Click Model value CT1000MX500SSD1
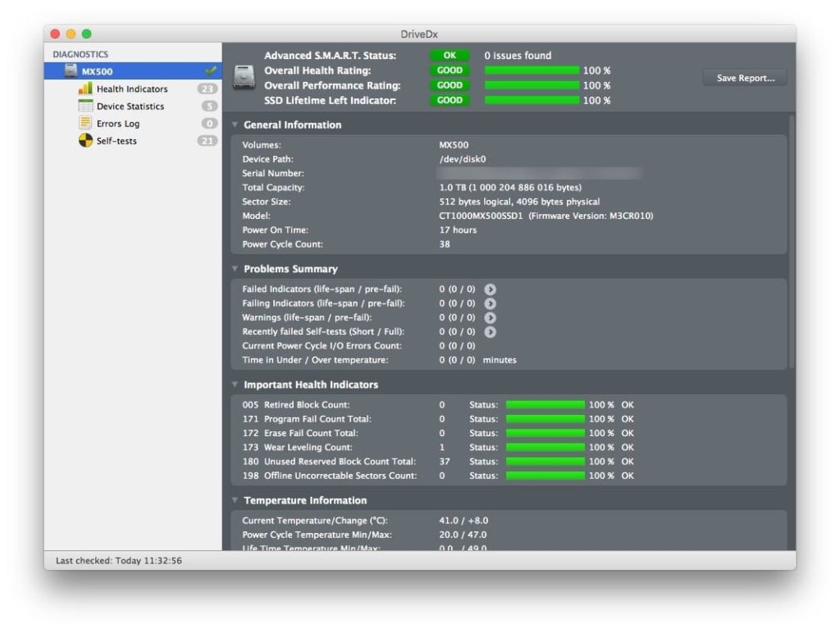840x633 pixels. point(481,216)
